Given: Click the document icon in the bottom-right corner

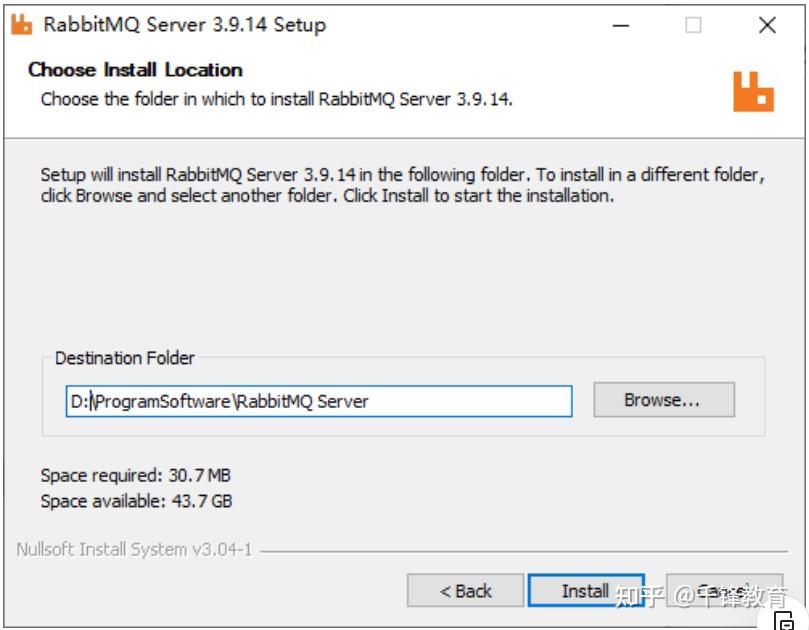Looking at the screenshot, I should tap(787, 620).
